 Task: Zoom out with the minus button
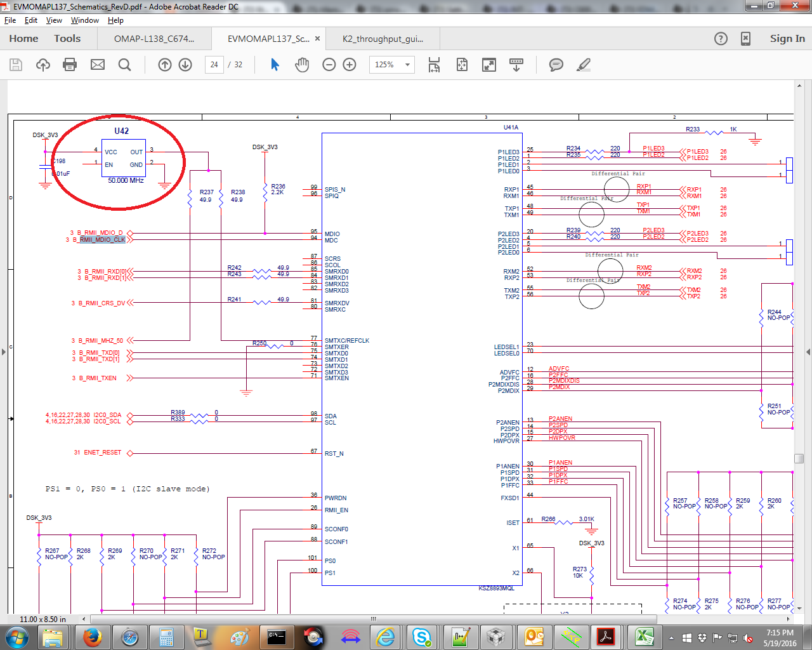click(329, 65)
